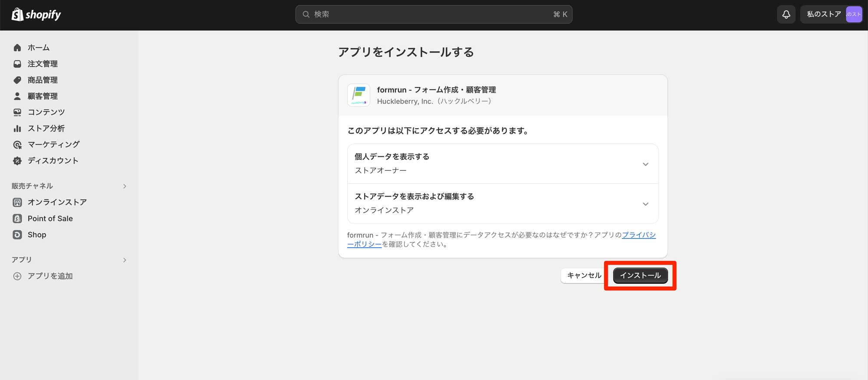Open ディスカウント badge icon

pyautogui.click(x=17, y=161)
